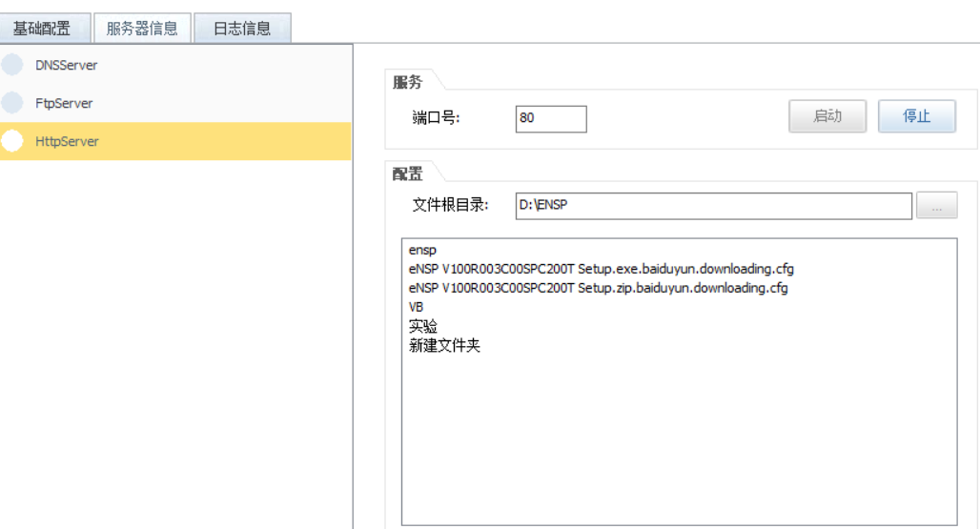Switch to the 基础配置 tab

(45, 28)
